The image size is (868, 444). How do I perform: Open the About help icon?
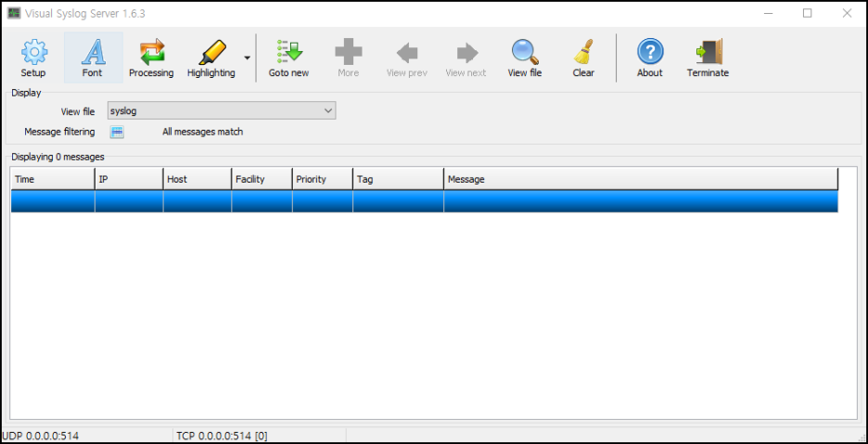[650, 52]
